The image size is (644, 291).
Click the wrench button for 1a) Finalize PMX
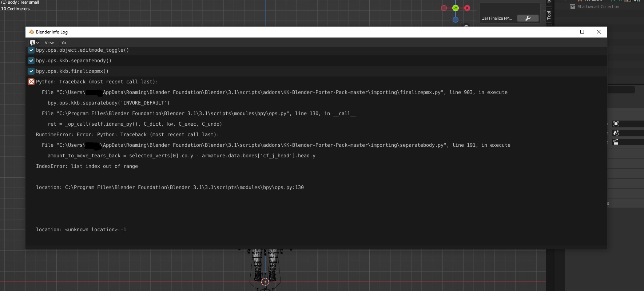tap(528, 18)
